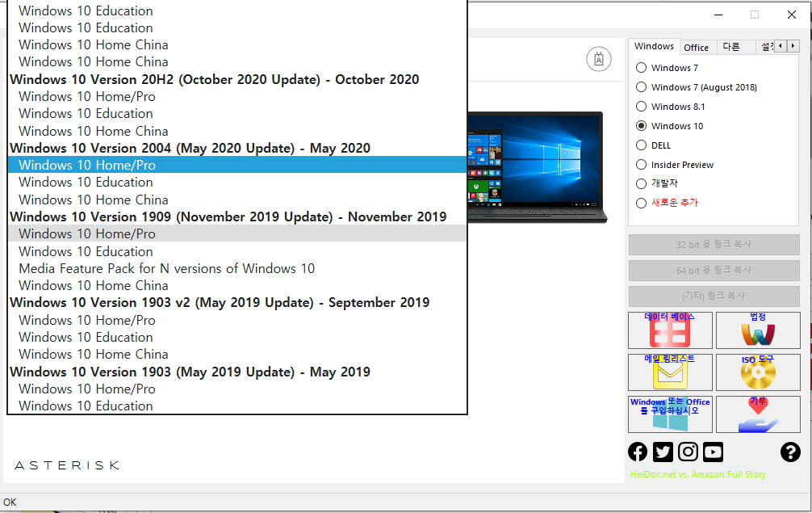Pick Windows 10 Education under Version 1909
Image resolution: width=812 pixels, height=513 pixels.
[x=237, y=251]
